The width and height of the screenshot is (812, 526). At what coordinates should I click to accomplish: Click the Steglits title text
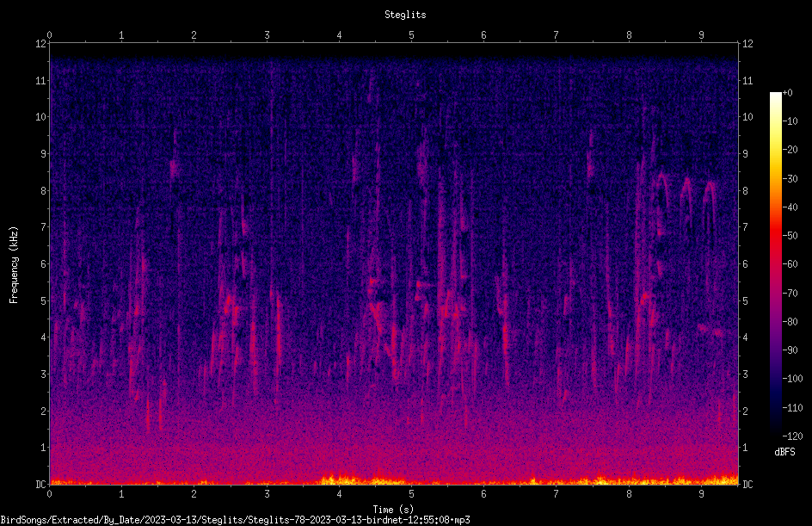point(405,15)
